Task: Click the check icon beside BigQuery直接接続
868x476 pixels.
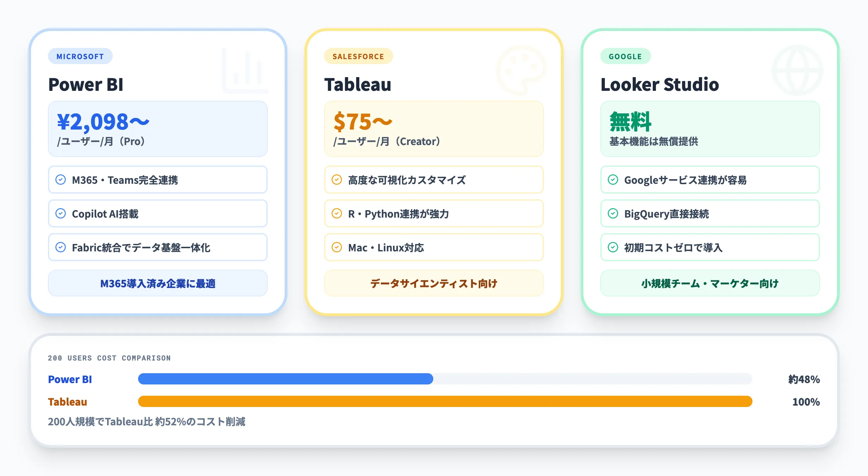Action: (x=613, y=213)
